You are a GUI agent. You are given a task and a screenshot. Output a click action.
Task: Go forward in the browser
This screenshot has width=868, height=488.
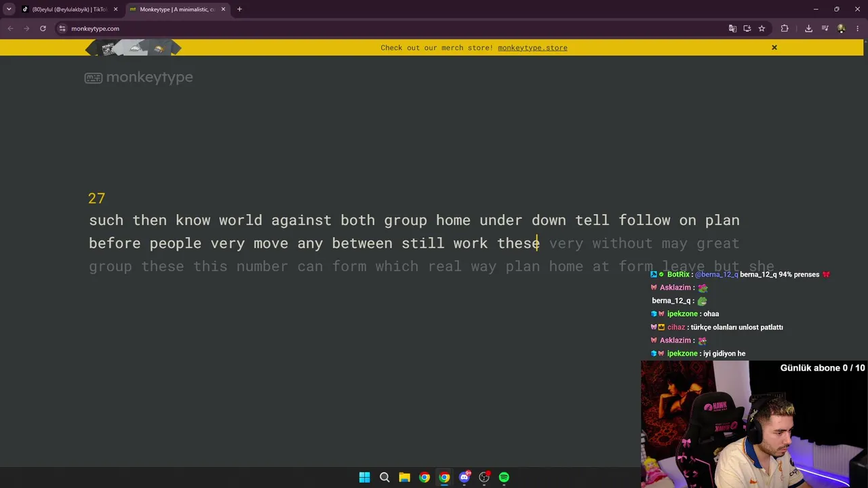(26, 28)
